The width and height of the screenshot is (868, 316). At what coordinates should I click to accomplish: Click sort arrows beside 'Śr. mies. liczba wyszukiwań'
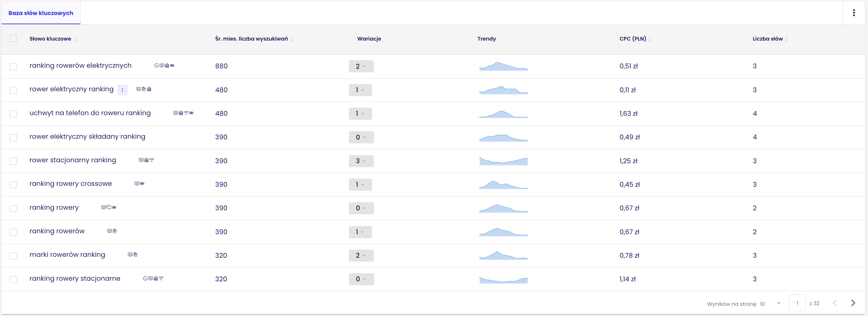coord(292,39)
